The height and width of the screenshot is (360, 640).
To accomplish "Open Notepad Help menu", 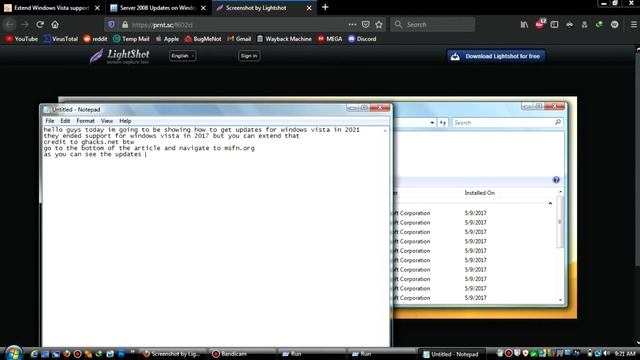I will tap(125, 121).
